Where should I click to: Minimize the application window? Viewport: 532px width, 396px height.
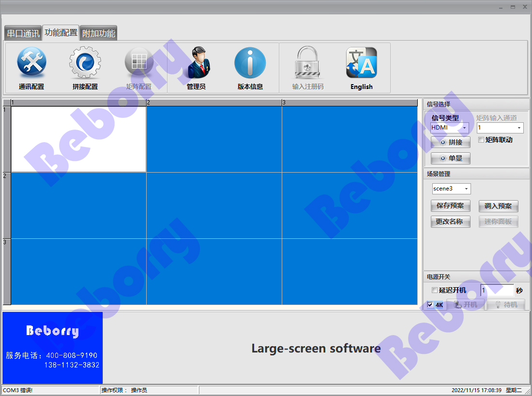(x=501, y=7)
